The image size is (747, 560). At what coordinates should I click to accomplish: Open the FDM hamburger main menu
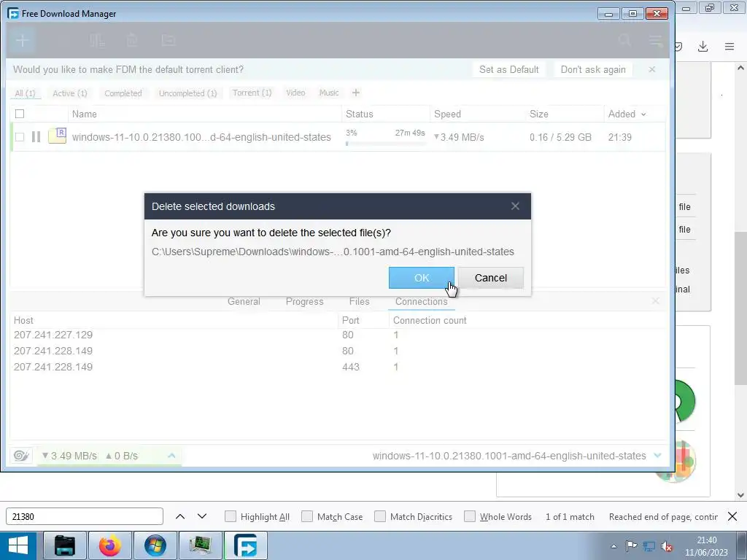click(x=656, y=41)
